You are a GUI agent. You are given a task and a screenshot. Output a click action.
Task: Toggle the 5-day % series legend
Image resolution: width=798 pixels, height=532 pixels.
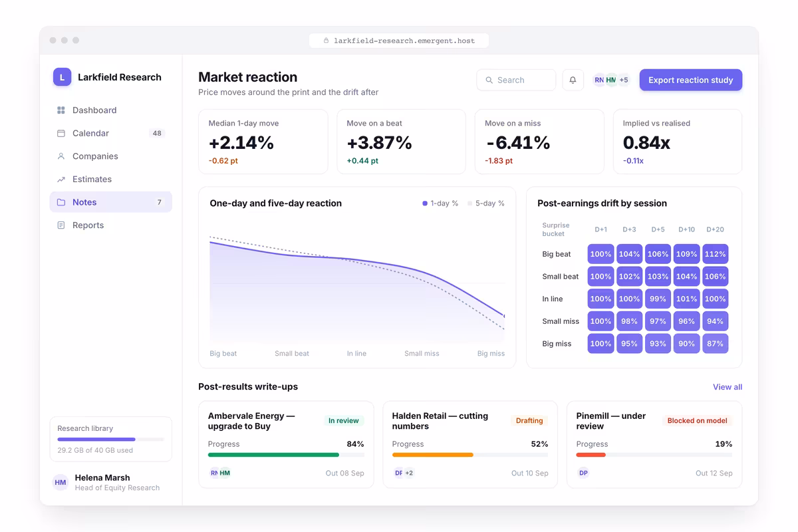coord(486,203)
